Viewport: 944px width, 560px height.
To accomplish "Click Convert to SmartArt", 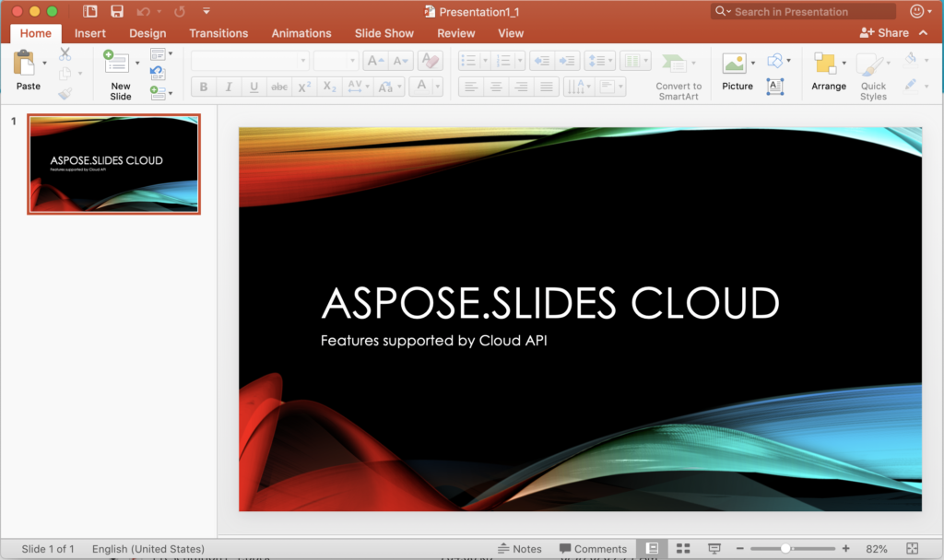I will pyautogui.click(x=678, y=76).
